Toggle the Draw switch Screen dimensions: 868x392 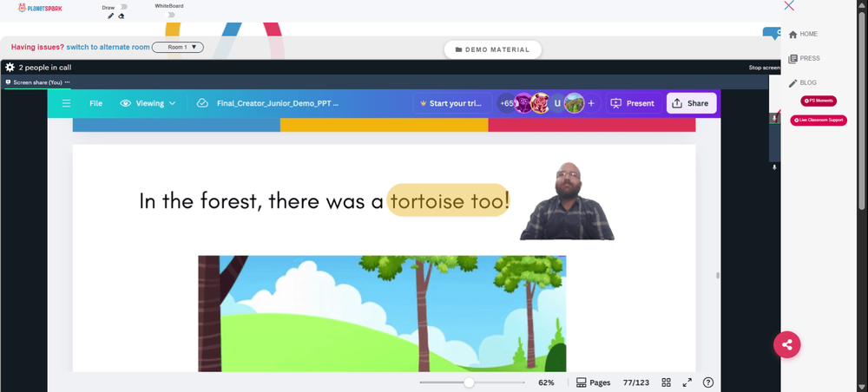click(x=123, y=7)
